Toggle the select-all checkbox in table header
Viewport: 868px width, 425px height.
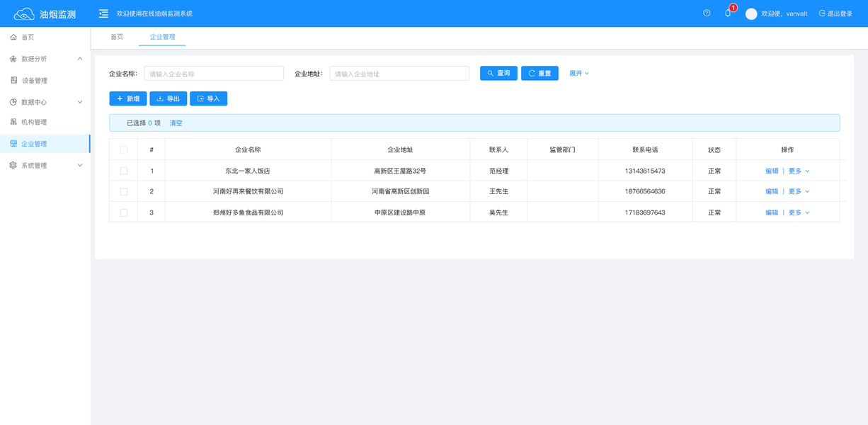pyautogui.click(x=124, y=149)
